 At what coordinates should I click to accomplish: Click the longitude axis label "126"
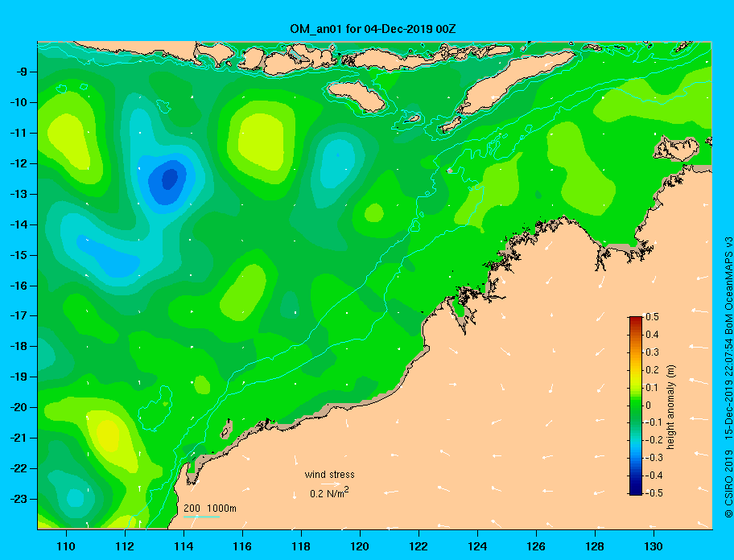click(536, 546)
